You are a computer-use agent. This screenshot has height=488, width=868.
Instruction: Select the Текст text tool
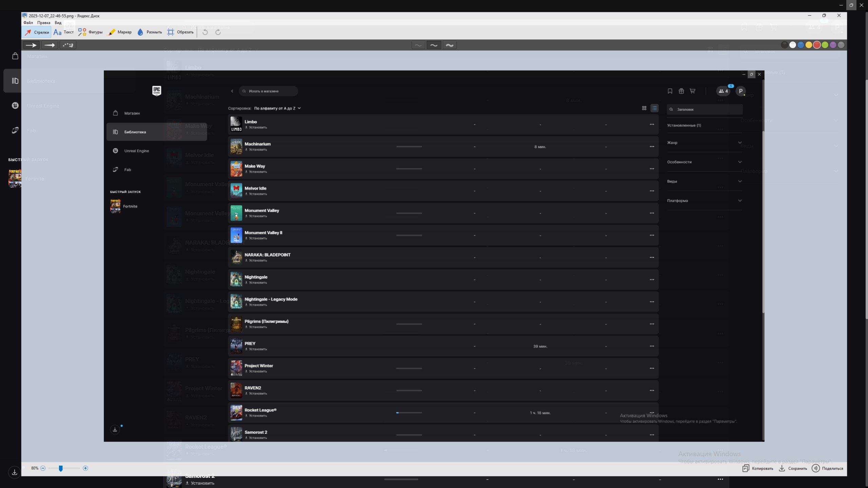(64, 32)
